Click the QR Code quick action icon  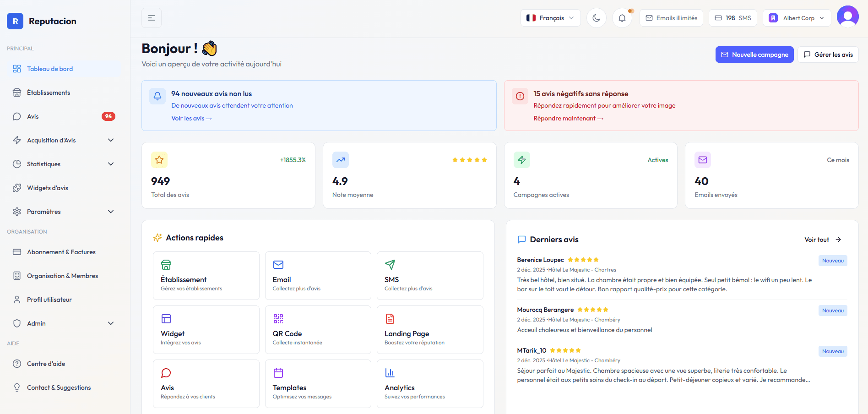coord(278,319)
